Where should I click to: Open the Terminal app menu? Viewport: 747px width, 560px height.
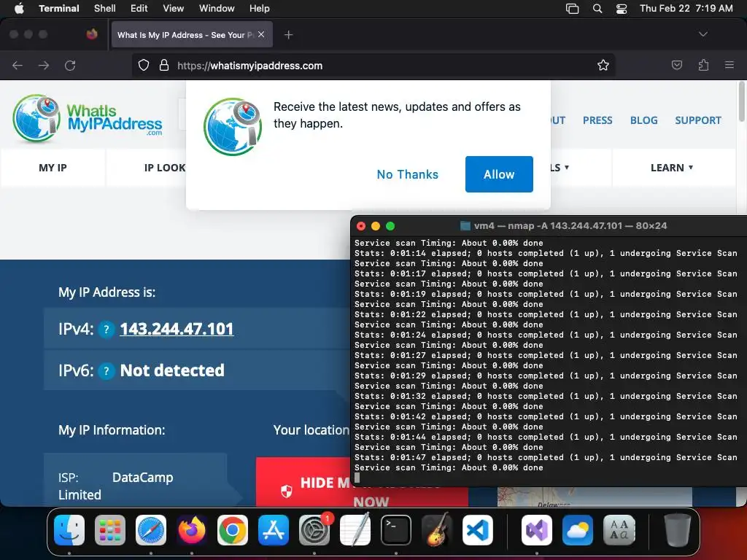[58, 8]
